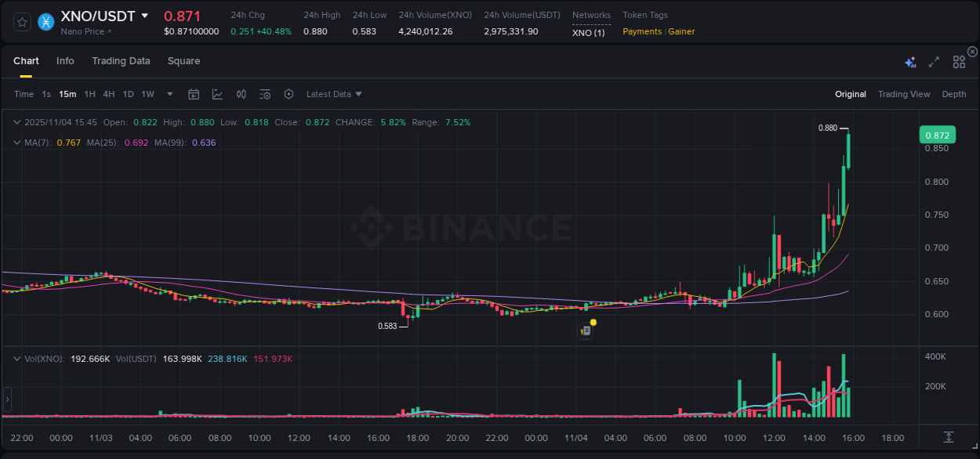Open the date range calendar icon
This screenshot has height=459, width=980.
coord(194,94)
